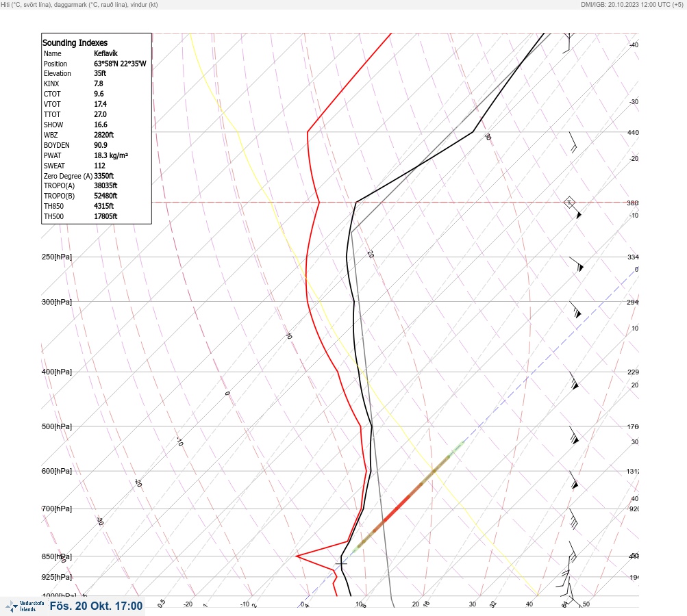This screenshot has height=616, width=687.
Task: Click the KINX value 7.8
Action: 99,84
